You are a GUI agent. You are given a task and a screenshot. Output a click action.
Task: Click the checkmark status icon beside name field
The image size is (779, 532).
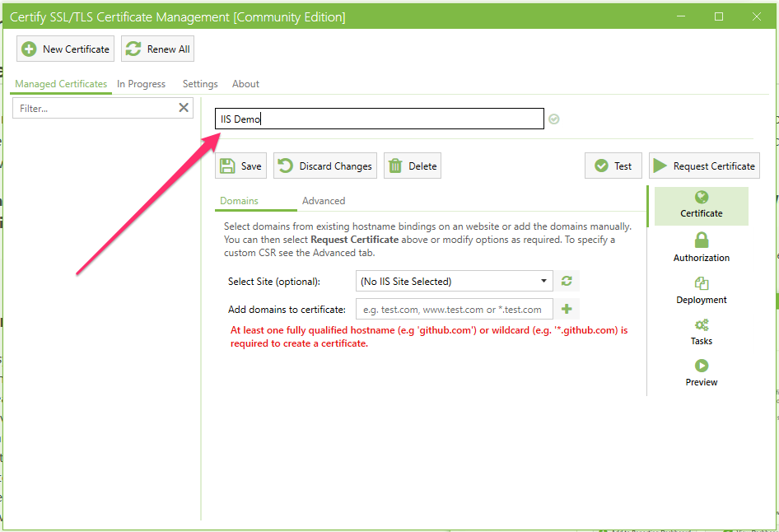554,119
